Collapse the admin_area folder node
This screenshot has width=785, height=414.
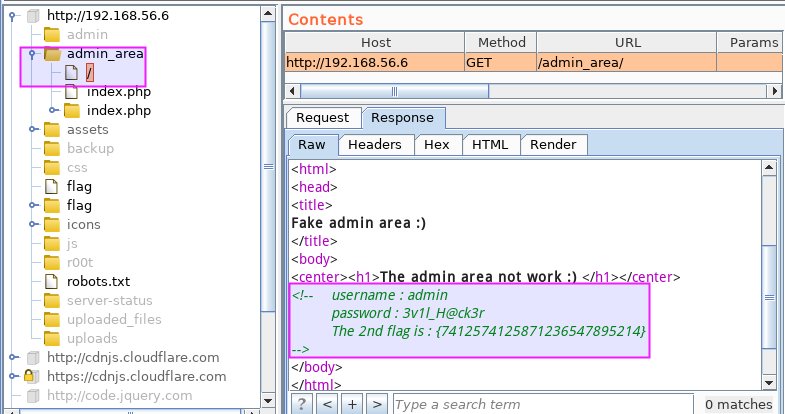(33, 54)
